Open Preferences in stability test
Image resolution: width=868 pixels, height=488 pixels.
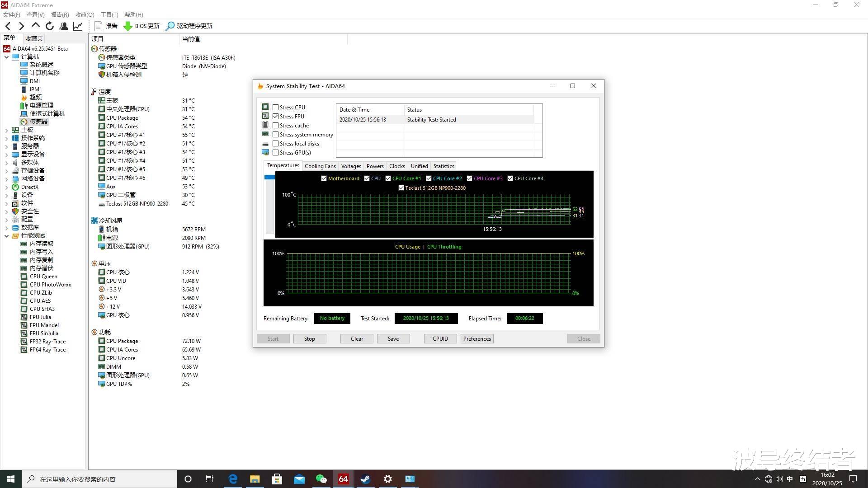tap(477, 339)
